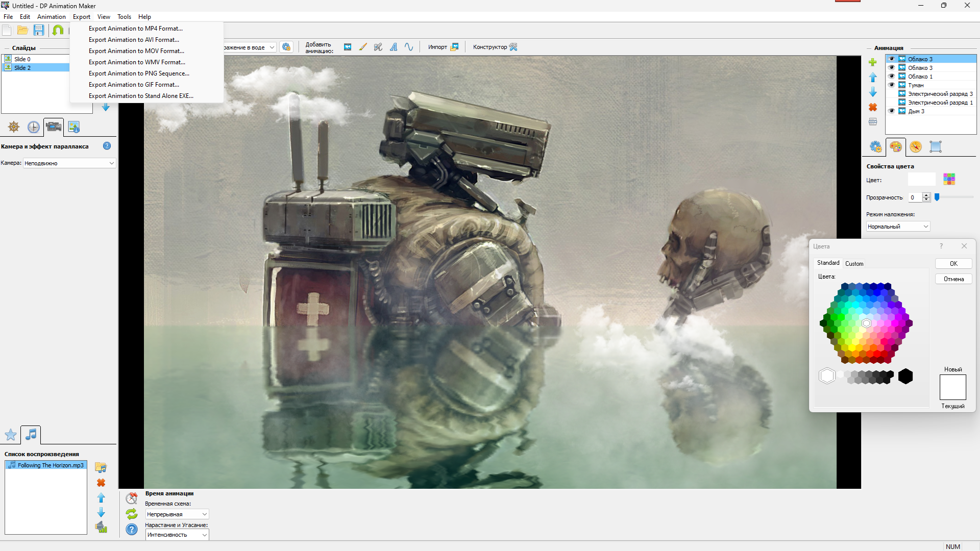Remove the track with the red X
This screenshot has width=980, height=551.
pos(101,483)
